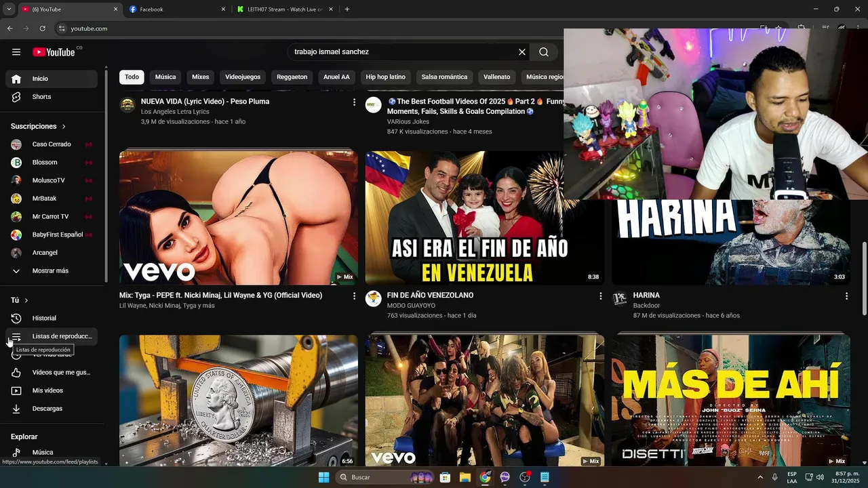Select the Todo filter chip
This screenshot has width=868, height=488.
[x=132, y=77]
